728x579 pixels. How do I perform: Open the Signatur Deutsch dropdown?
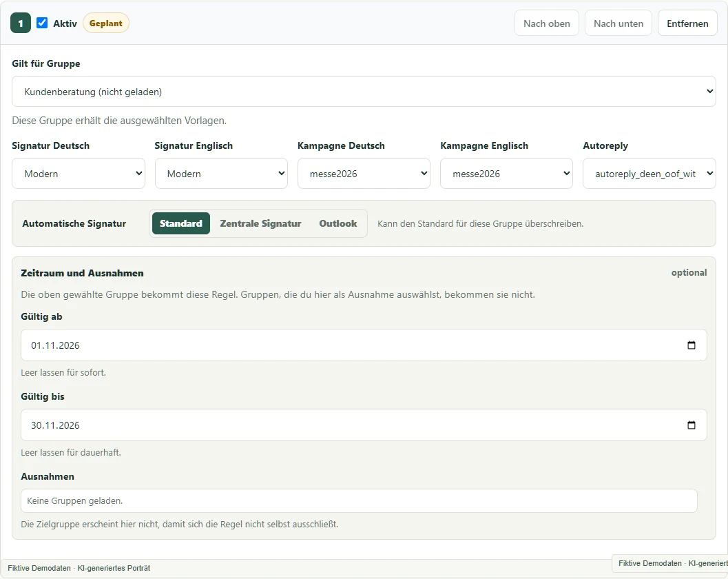tap(79, 173)
